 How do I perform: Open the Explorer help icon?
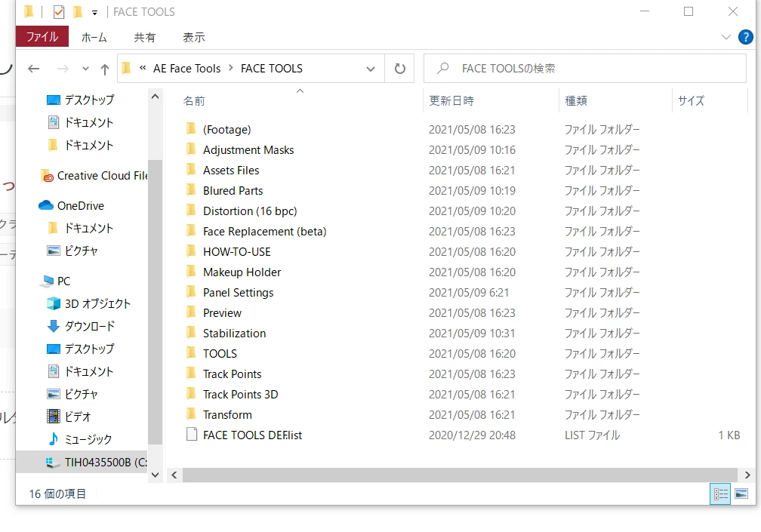tap(745, 37)
